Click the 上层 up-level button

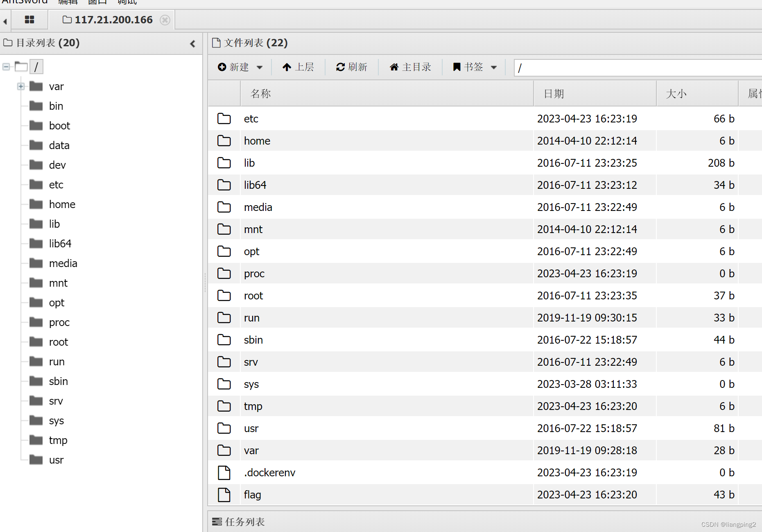pos(298,67)
